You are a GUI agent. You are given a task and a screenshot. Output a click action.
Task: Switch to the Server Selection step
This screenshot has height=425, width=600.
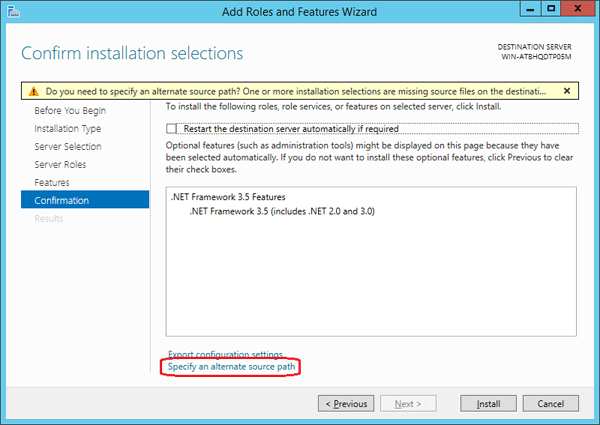click(x=67, y=147)
